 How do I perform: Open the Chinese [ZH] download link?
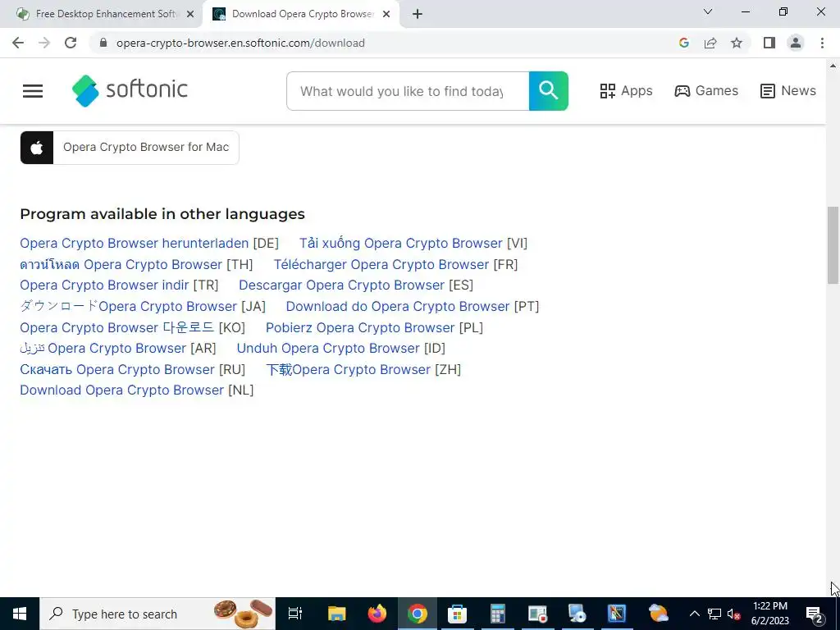(348, 370)
